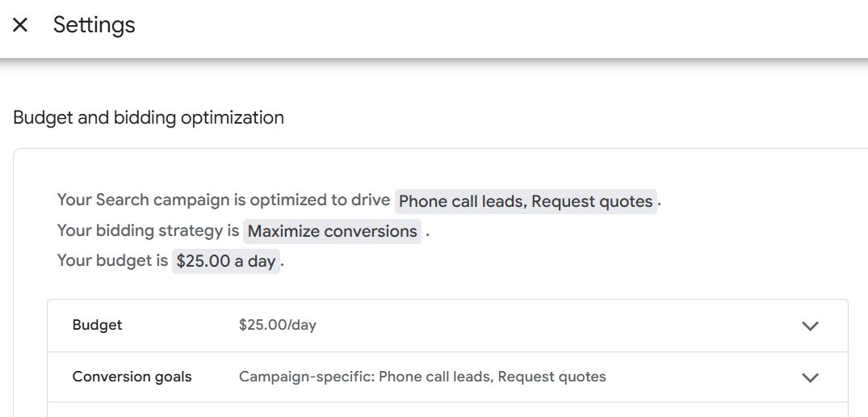Click 'Your budget is' text

[x=112, y=260]
